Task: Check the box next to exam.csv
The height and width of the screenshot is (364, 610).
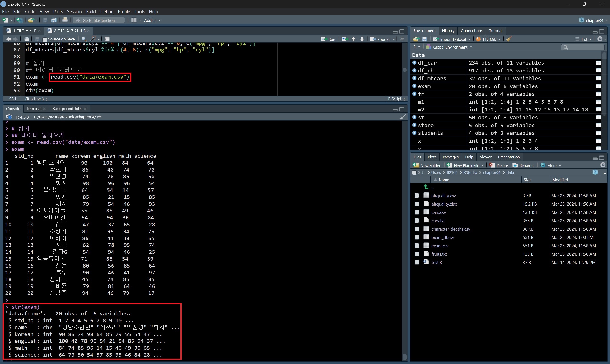Action: tap(417, 246)
